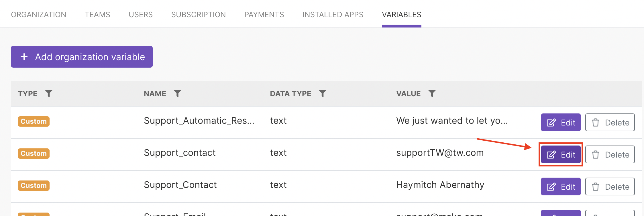Click the Custom badge for Support_contact
The width and height of the screenshot is (644, 216).
(34, 153)
